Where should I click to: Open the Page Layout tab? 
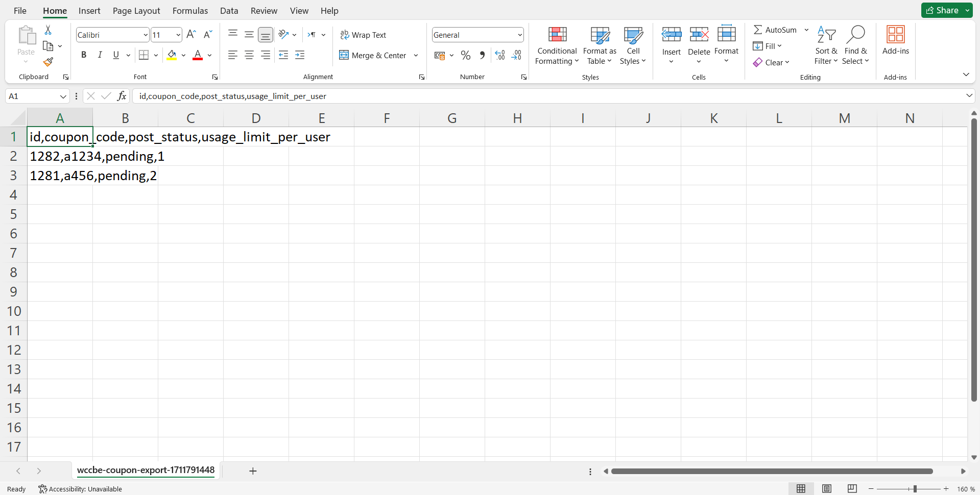136,11
